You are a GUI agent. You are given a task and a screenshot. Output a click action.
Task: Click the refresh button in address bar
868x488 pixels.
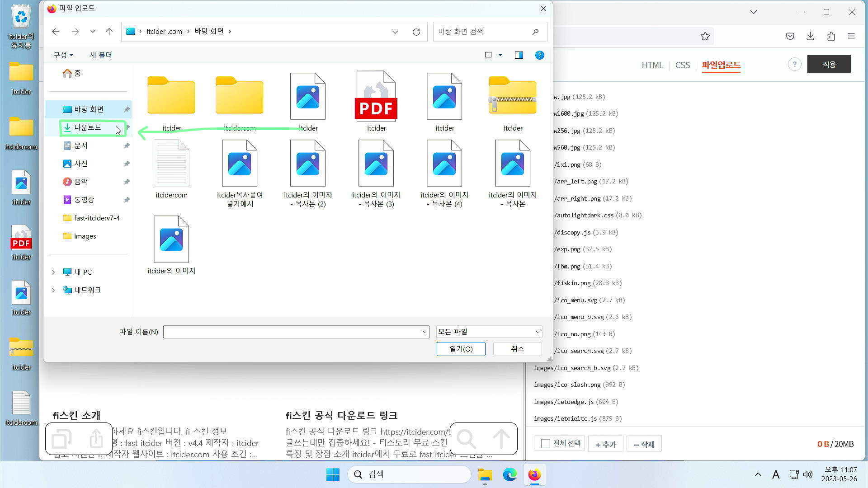tap(416, 32)
